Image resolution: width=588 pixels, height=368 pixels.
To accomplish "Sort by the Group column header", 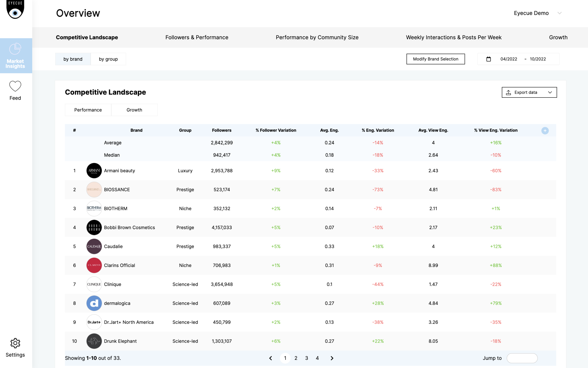I will tap(185, 130).
